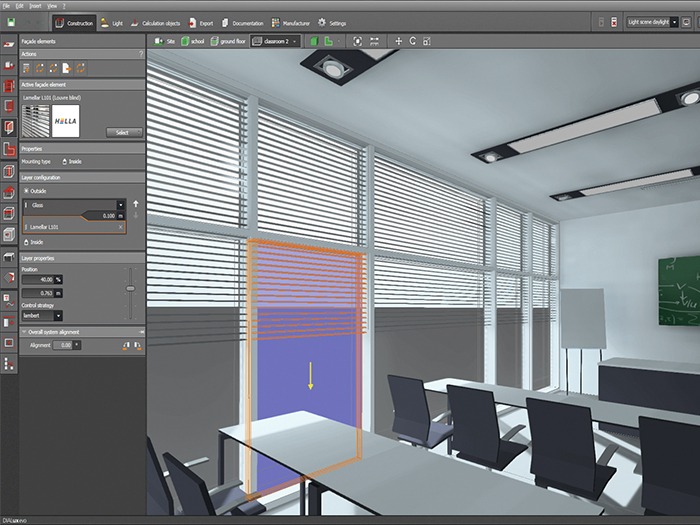Click the move/pan view tool icon

(399, 41)
